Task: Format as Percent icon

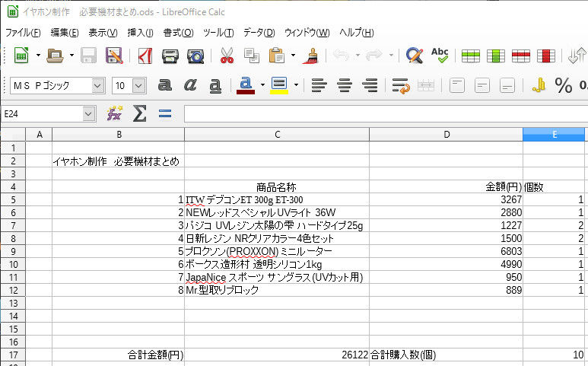Action: 563,86
